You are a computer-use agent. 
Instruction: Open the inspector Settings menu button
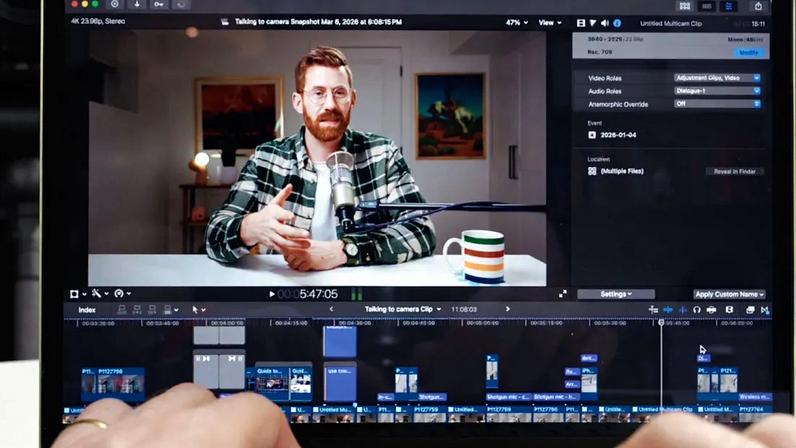pyautogui.click(x=616, y=294)
